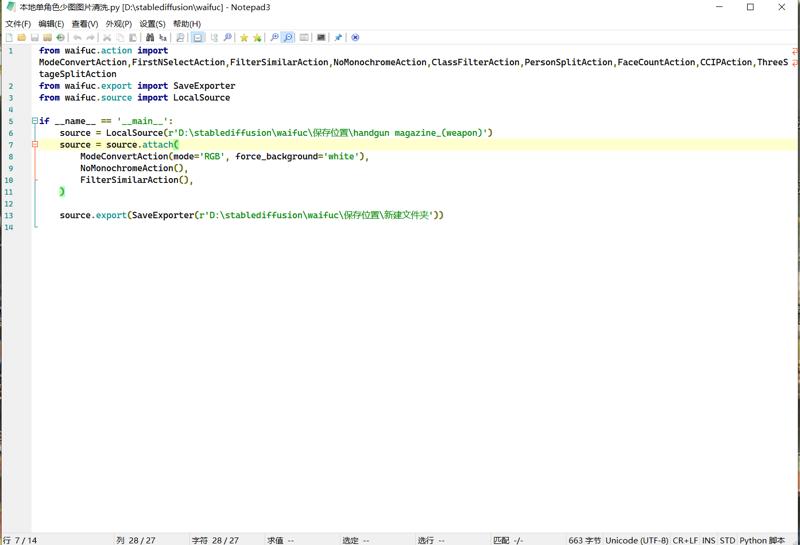The image size is (800, 545).
Task: Click '663 字节' in the status bar
Action: click(x=585, y=540)
